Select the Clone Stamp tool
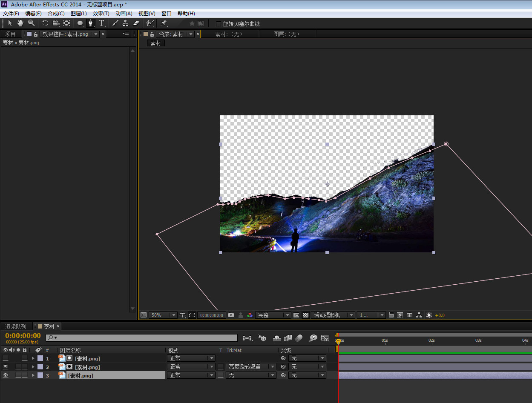 coord(126,23)
